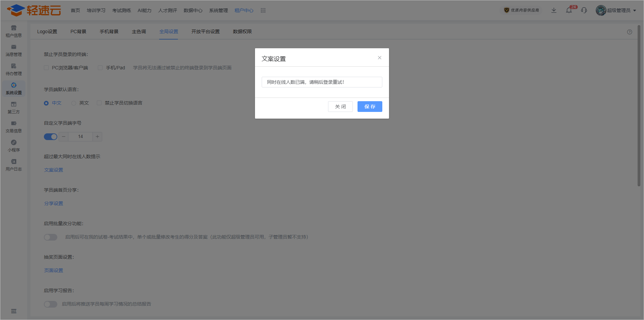Viewport: 644px width, 320px height.
Task: Click the 保存 button in dialog
Action: 370,107
